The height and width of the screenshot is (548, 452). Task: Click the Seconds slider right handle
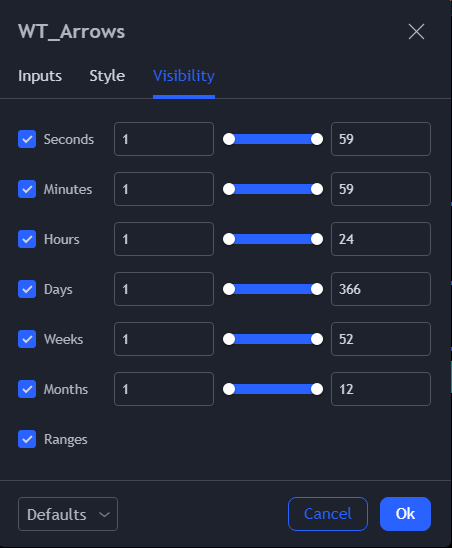pos(317,139)
